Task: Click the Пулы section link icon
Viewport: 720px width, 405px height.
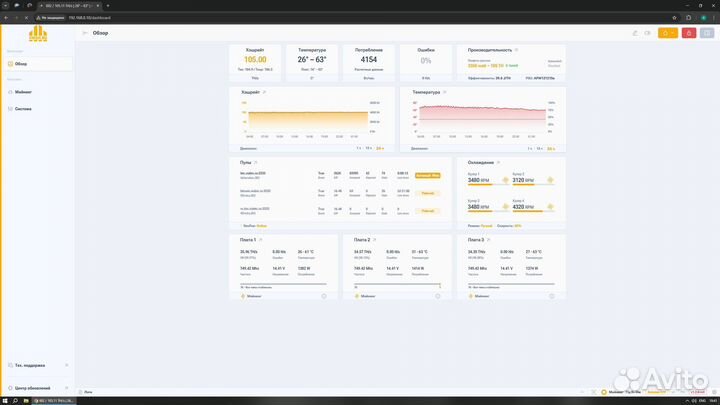Action: [x=255, y=162]
